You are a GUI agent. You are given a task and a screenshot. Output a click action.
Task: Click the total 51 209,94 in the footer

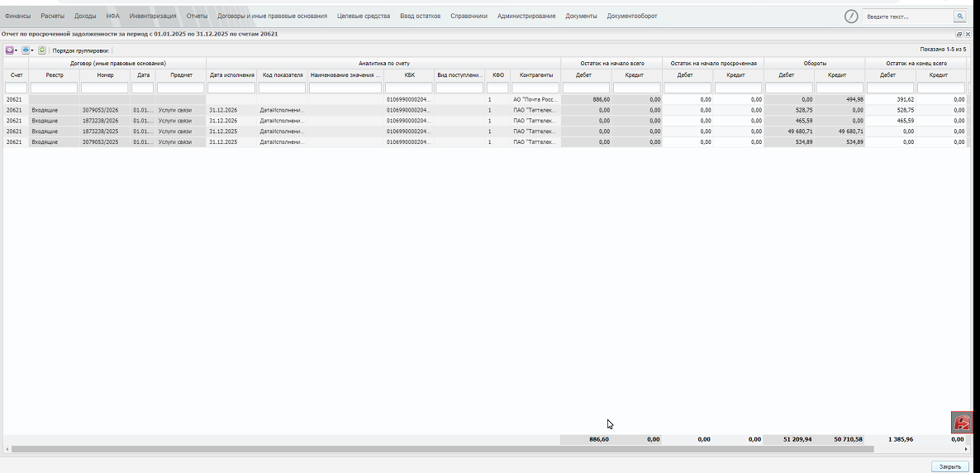pyautogui.click(x=797, y=440)
